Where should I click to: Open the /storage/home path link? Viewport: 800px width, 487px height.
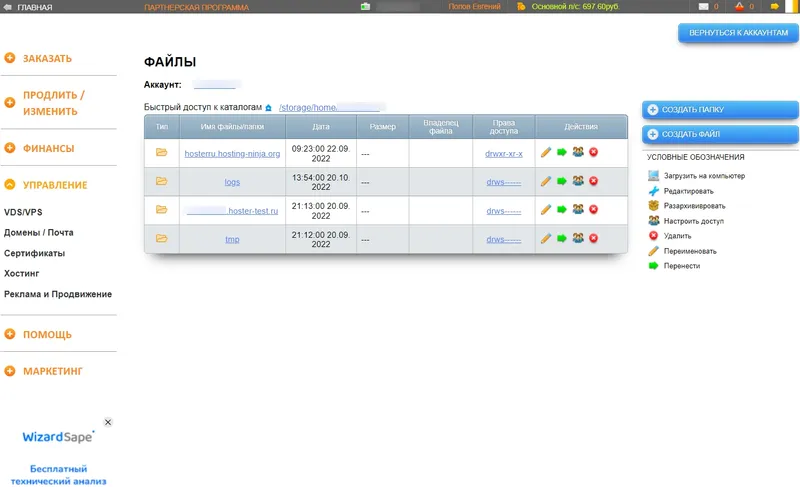tap(329, 108)
